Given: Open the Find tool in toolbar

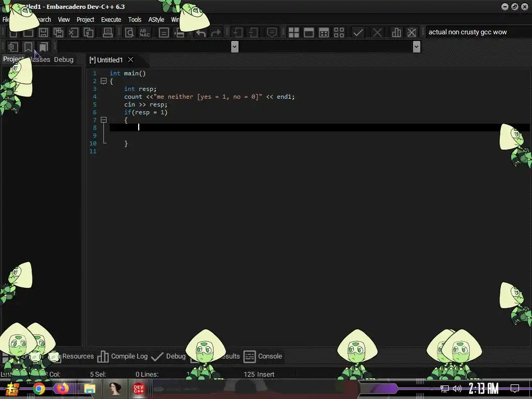Looking at the screenshot, I should [129, 33].
